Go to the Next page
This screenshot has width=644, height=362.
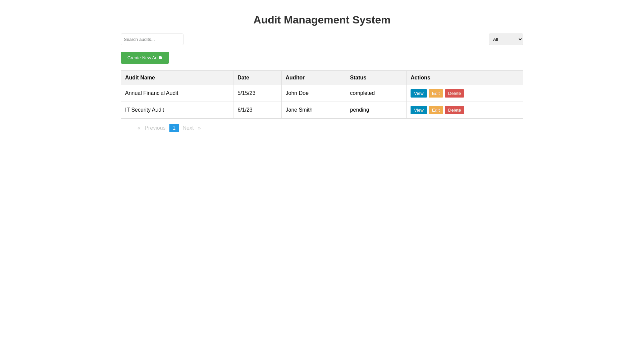click(188, 128)
